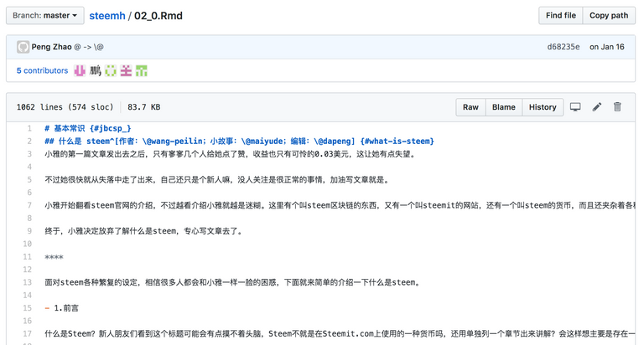Open the pink first contributor avatar

pyautogui.click(x=80, y=70)
